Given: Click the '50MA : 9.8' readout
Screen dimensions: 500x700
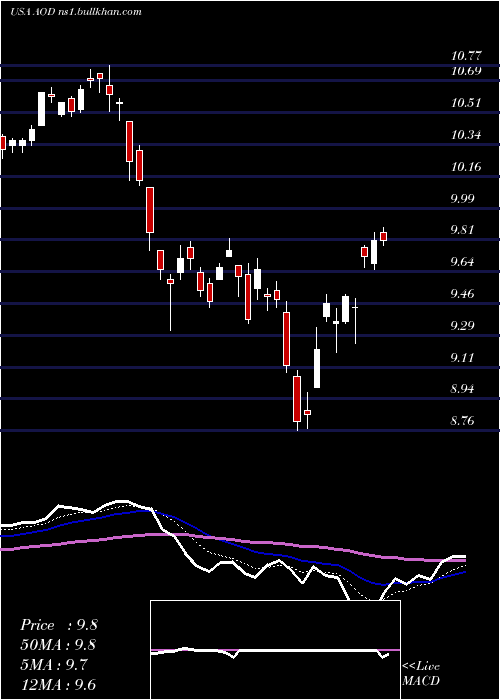Looking at the screenshot, I should (x=58, y=645).
